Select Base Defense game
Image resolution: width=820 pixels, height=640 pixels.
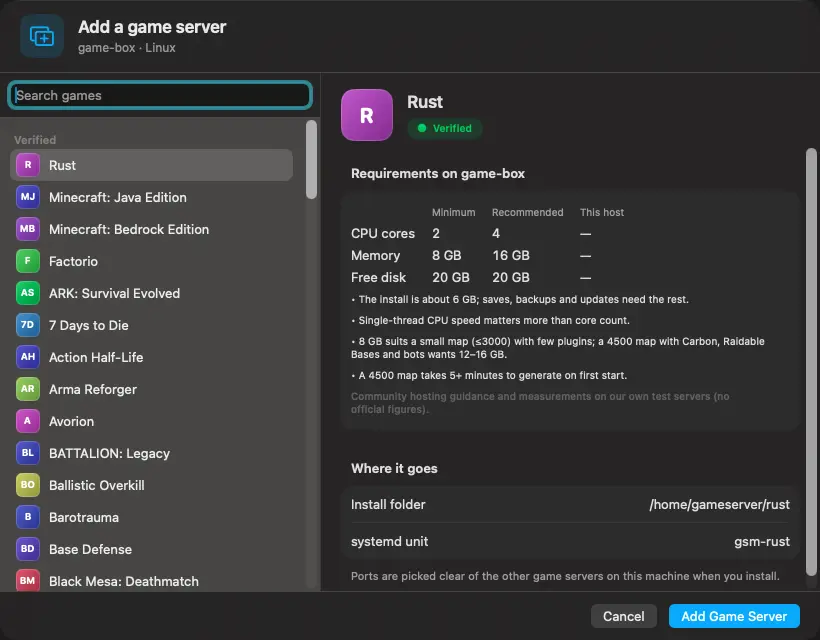point(151,549)
